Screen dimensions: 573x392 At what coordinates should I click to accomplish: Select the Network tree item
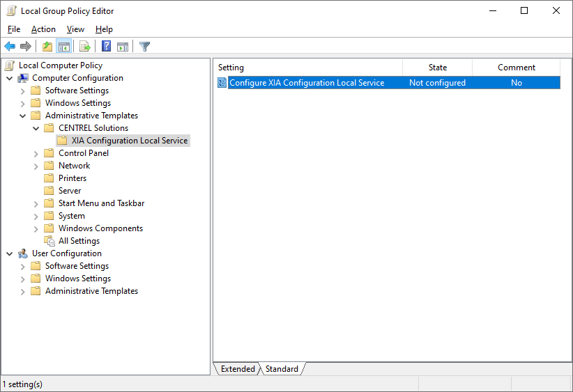(x=74, y=166)
